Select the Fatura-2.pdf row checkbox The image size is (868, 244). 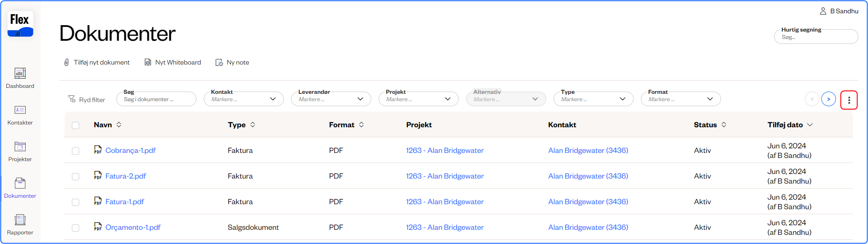76,177
